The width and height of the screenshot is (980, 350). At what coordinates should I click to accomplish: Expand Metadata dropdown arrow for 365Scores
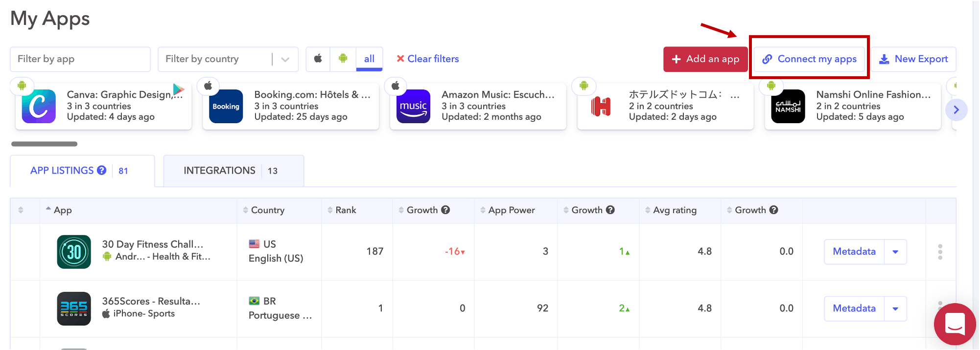[895, 308]
